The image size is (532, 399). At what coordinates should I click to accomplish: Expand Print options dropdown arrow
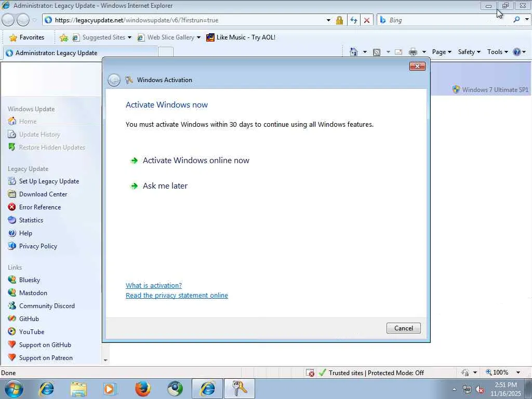click(424, 52)
